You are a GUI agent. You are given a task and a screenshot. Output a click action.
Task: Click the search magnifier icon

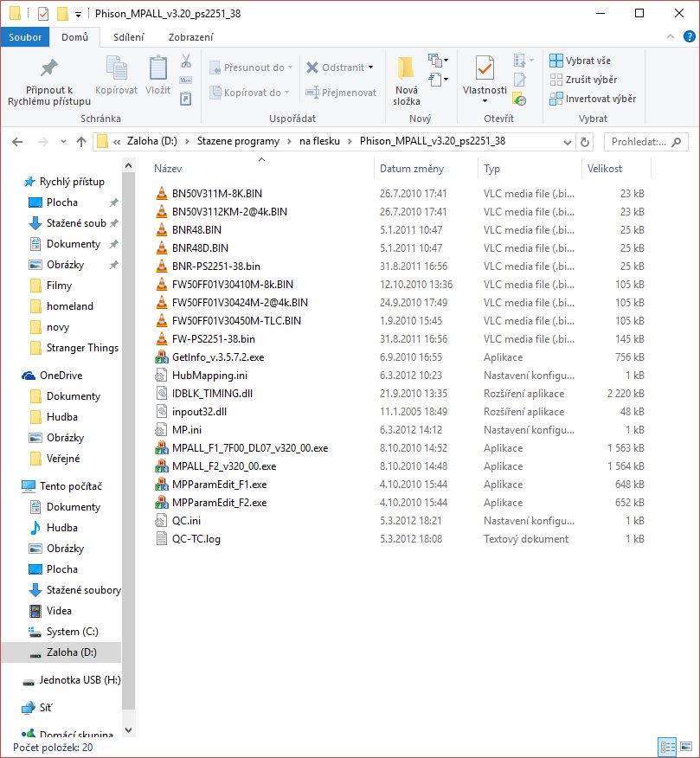pos(677,142)
